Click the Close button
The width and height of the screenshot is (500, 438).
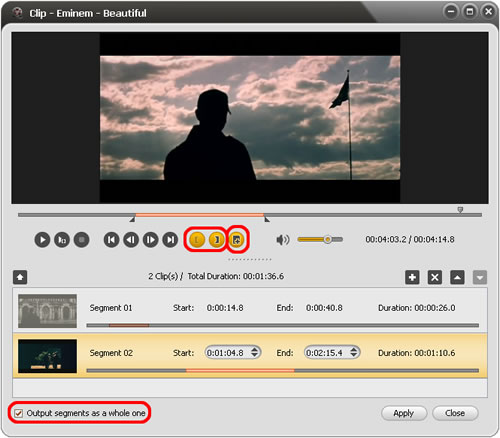[455, 413]
